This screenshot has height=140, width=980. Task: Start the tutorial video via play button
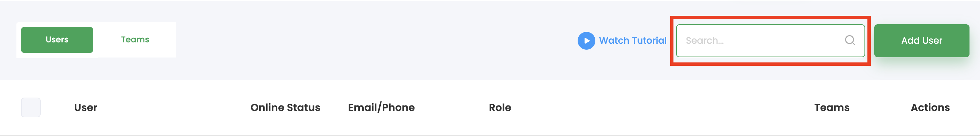click(x=586, y=41)
